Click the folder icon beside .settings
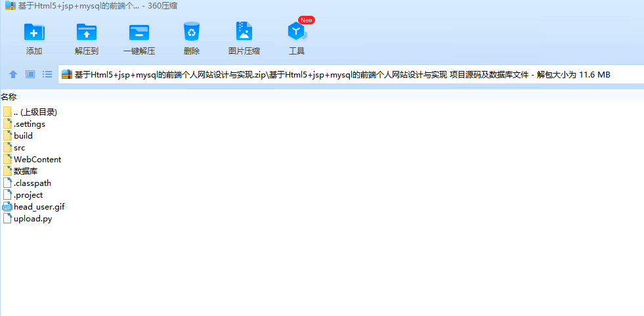644x316 pixels. click(7, 124)
